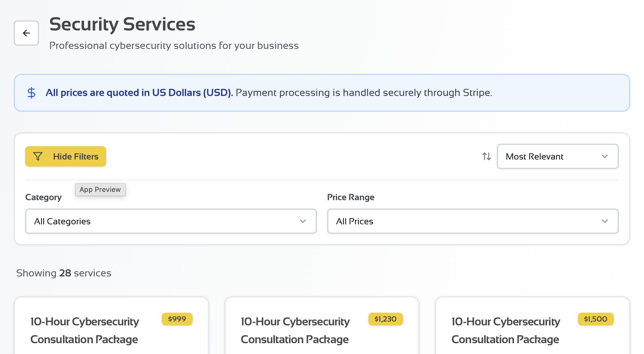Open the $999 Consultation Package card title

coord(85,330)
